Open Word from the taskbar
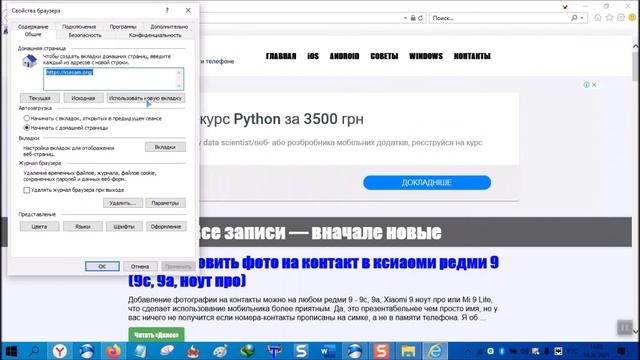640x360 pixels. coord(327,351)
